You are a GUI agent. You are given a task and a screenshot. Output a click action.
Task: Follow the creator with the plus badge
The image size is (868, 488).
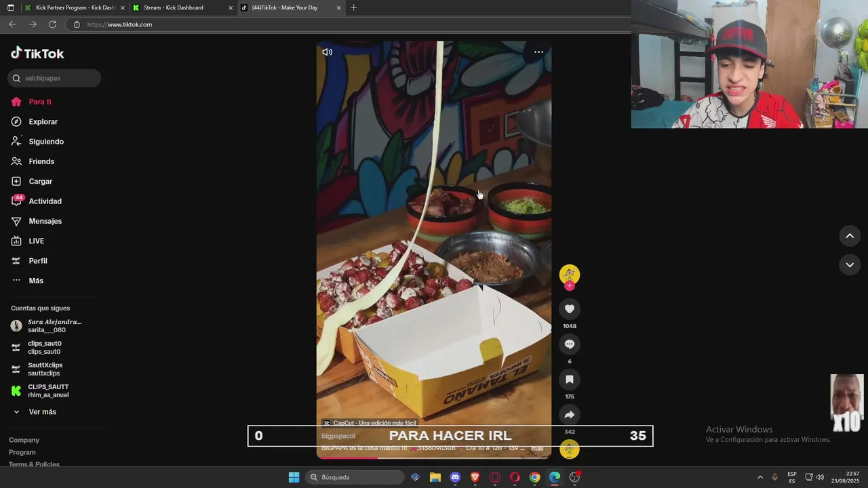570,286
